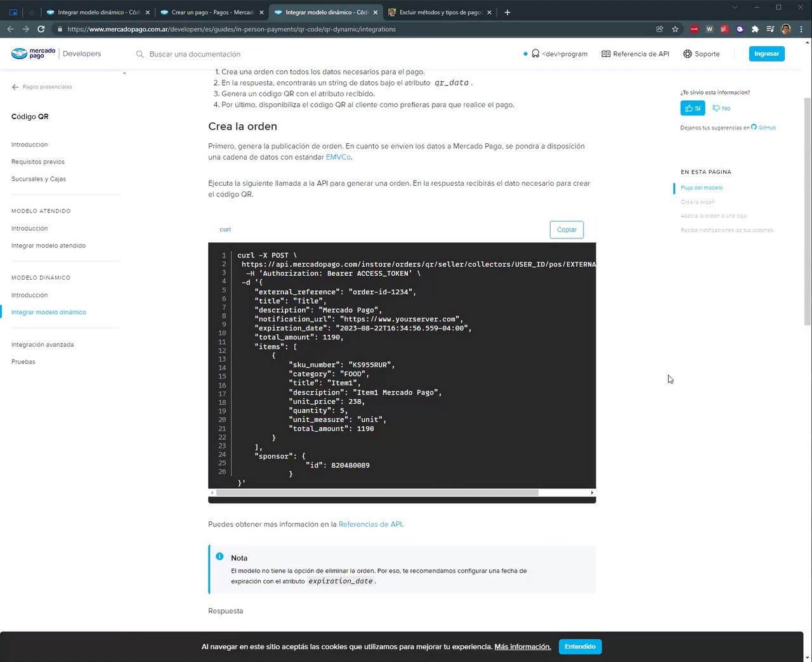The image size is (812, 662).
Task: Open Pruebas in sidebar
Action: click(23, 362)
